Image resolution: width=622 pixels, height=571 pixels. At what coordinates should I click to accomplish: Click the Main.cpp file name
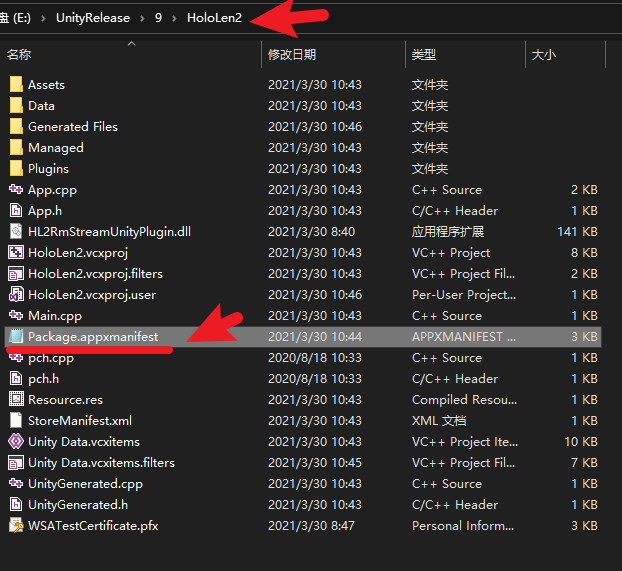55,316
